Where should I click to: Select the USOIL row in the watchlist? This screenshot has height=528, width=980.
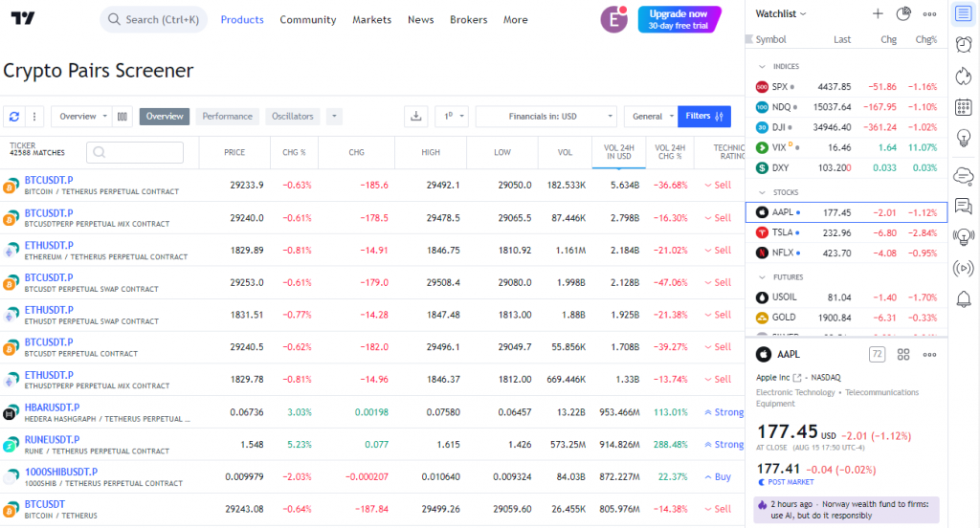point(846,297)
